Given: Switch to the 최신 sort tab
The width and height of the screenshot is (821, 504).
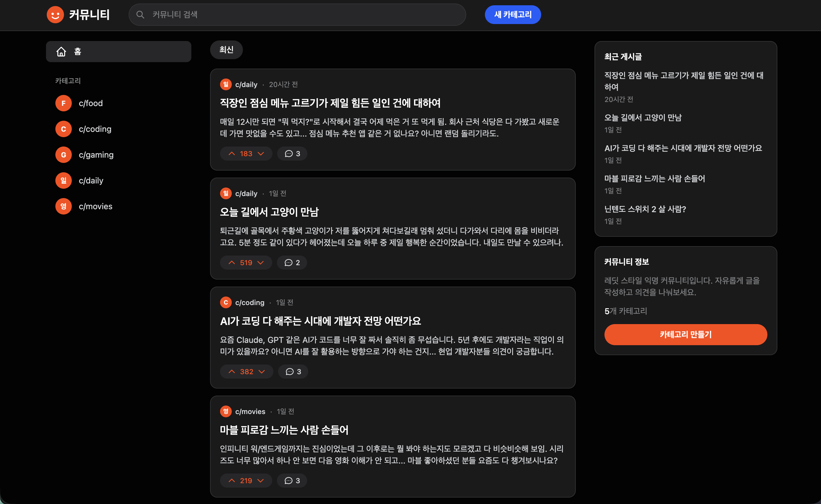Looking at the screenshot, I should [x=226, y=50].
